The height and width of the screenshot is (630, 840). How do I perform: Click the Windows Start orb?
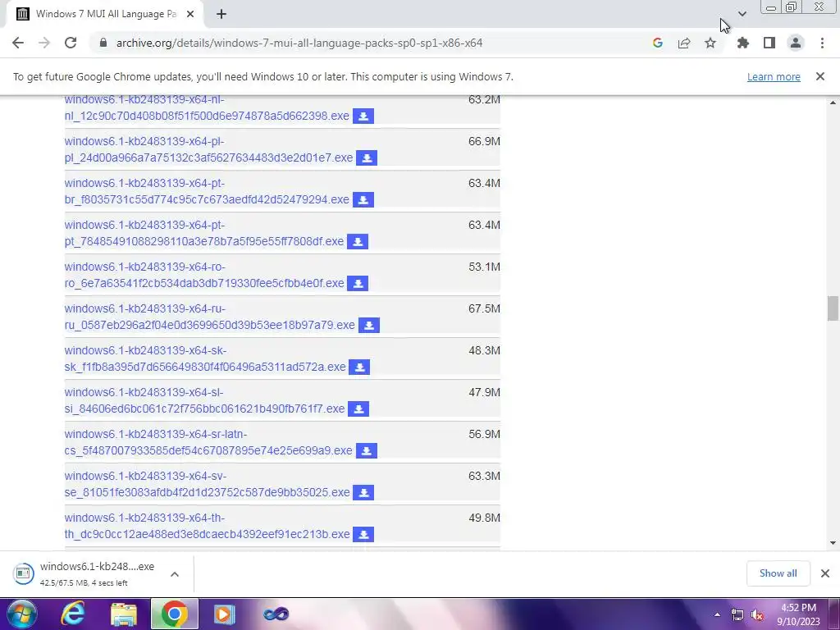coord(21,614)
